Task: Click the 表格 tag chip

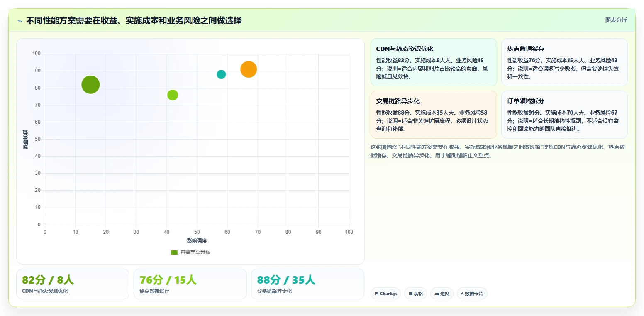Action: (415, 294)
